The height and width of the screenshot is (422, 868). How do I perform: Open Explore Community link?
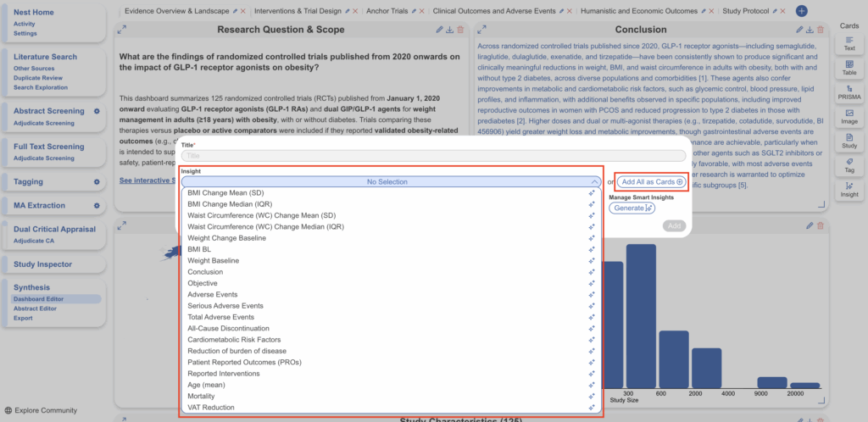[x=46, y=410]
